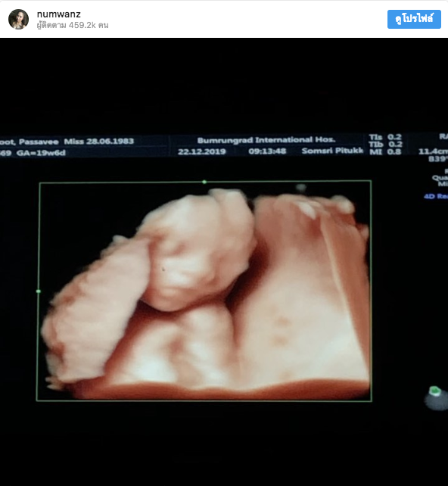
Task: Click the timestamp 09:13:48
Action: [x=267, y=151]
